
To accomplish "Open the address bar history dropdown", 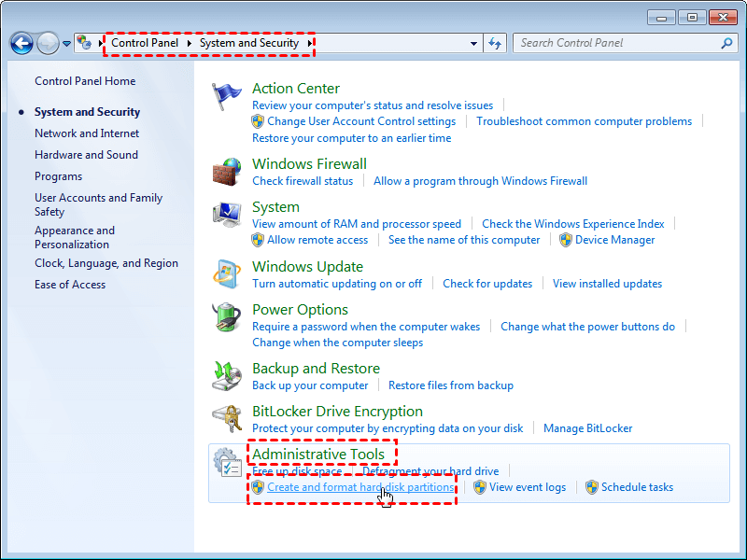I will tap(473, 44).
